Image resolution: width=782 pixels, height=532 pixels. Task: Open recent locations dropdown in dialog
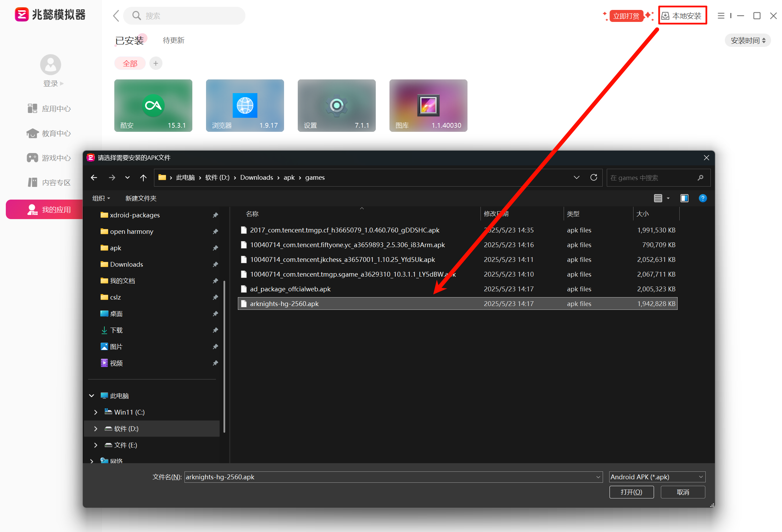(x=127, y=177)
